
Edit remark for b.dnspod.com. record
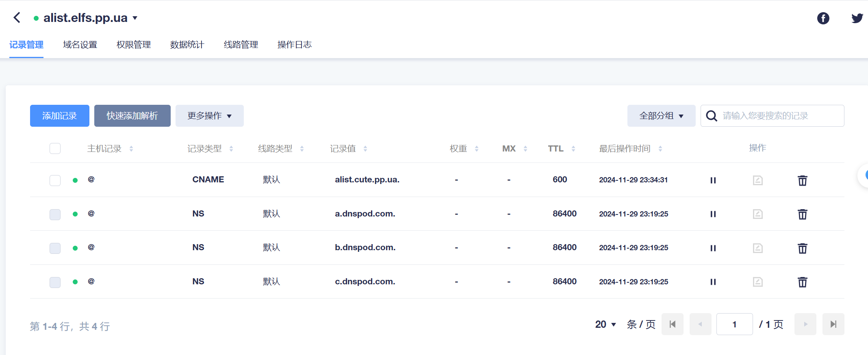(757, 248)
